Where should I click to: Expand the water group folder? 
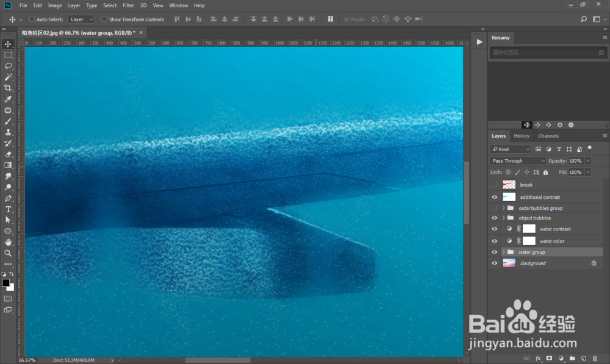[503, 252]
